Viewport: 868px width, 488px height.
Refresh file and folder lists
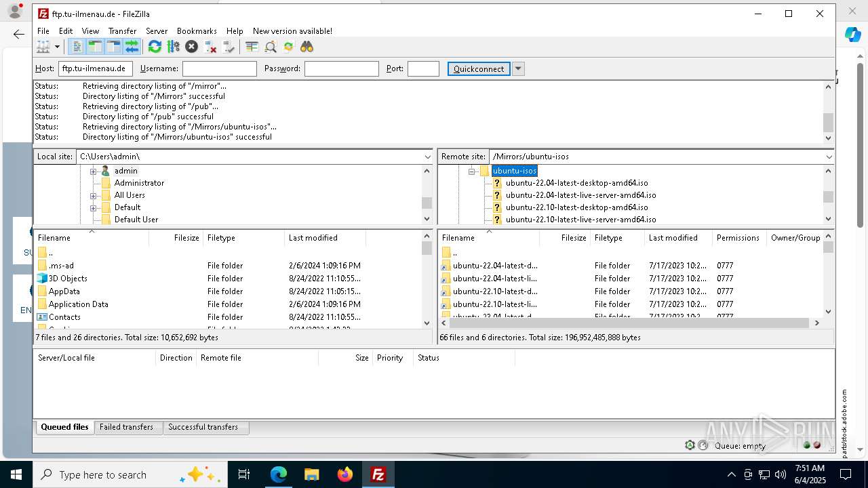click(x=155, y=47)
